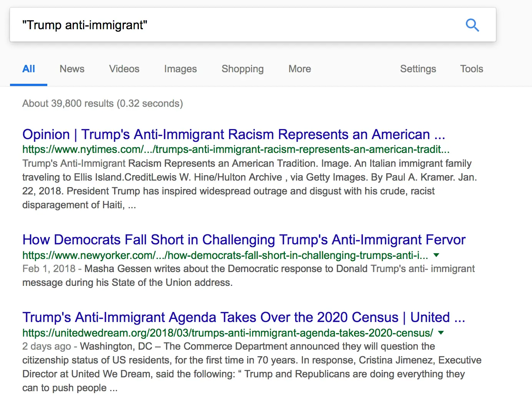Open the 2020 Census article from United We Dream
Viewport: 532px width, 405px height.
[x=243, y=317]
